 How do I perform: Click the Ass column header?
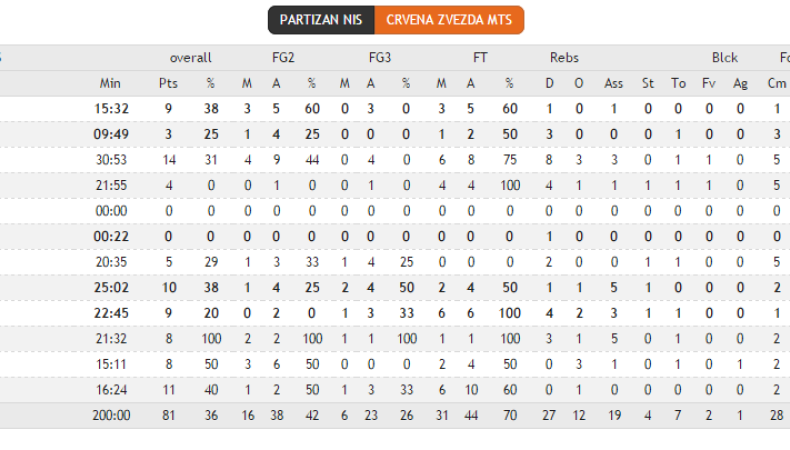click(x=613, y=83)
